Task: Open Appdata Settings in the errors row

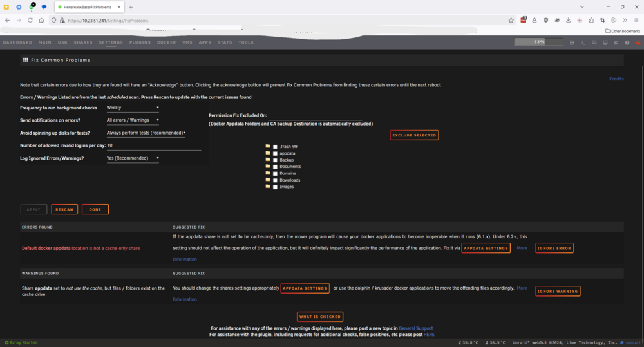Action: pyautogui.click(x=486, y=248)
